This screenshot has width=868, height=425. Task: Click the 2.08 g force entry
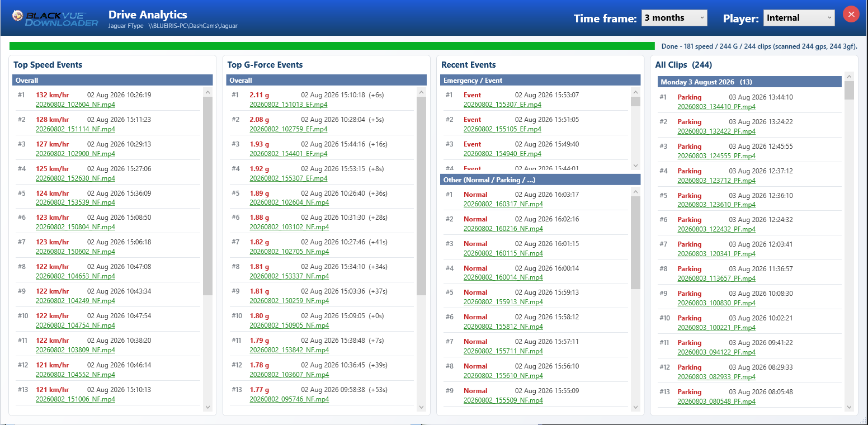pos(259,120)
